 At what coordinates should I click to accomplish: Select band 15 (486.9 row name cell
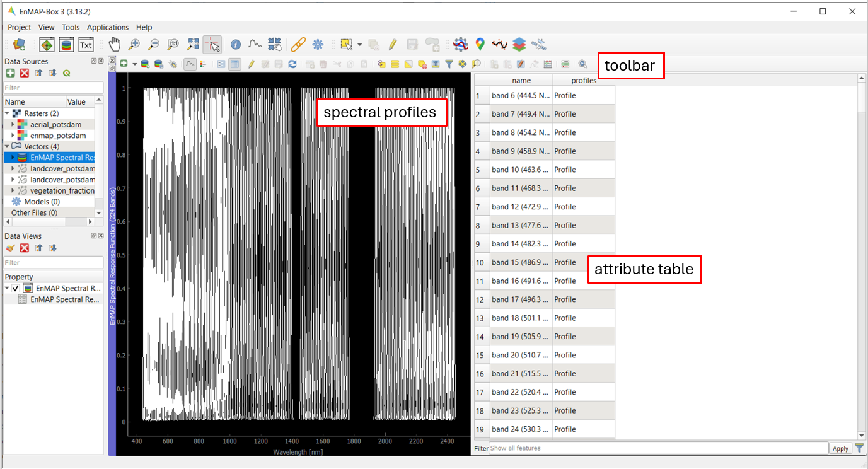pos(521,262)
